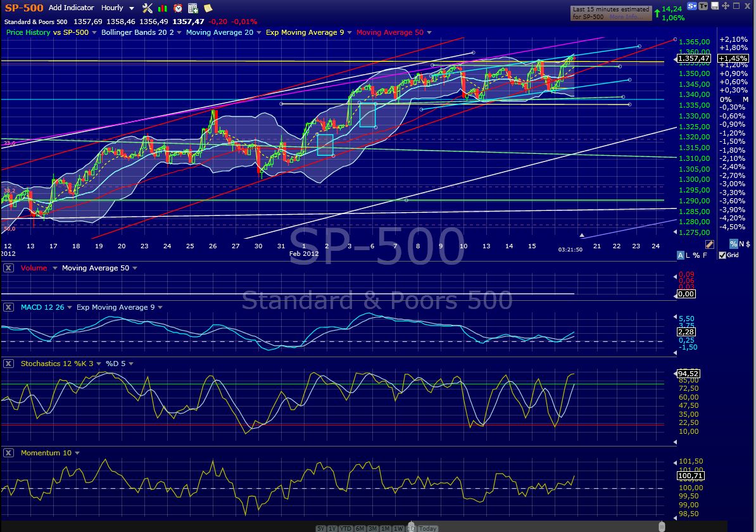
Task: Click the white triangle time marker
Action: [x=582, y=236]
